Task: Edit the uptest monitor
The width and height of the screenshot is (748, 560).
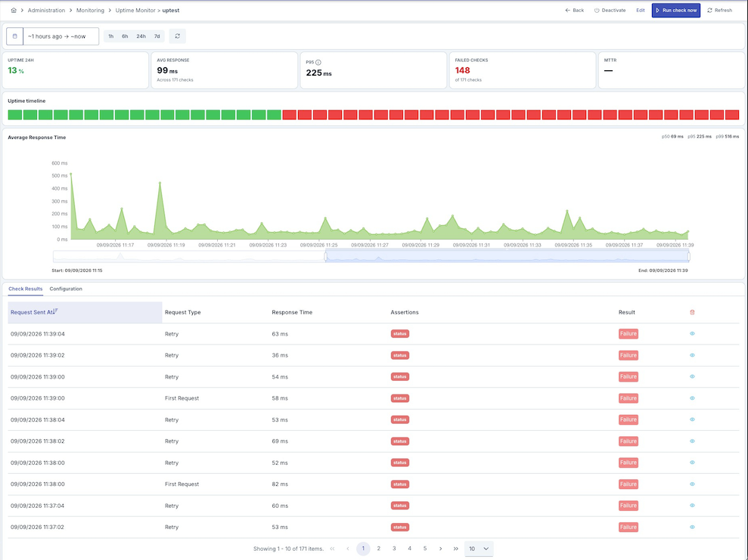Action: (x=640, y=10)
